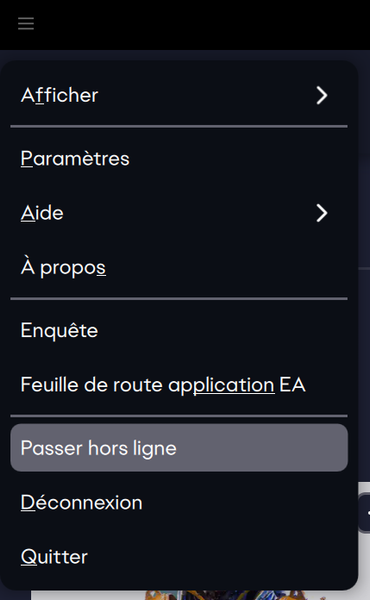The width and height of the screenshot is (370, 600).
Task: Open Paramètres from the menu
Action: click(x=179, y=158)
